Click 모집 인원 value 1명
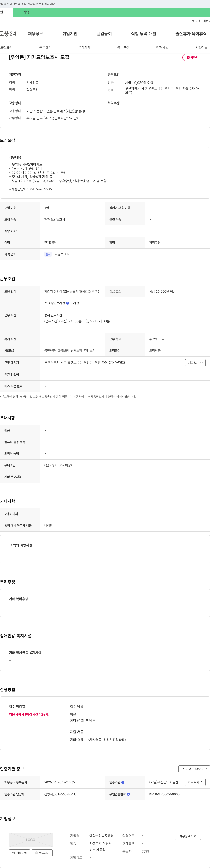The width and height of the screenshot is (210, 868). (47, 208)
